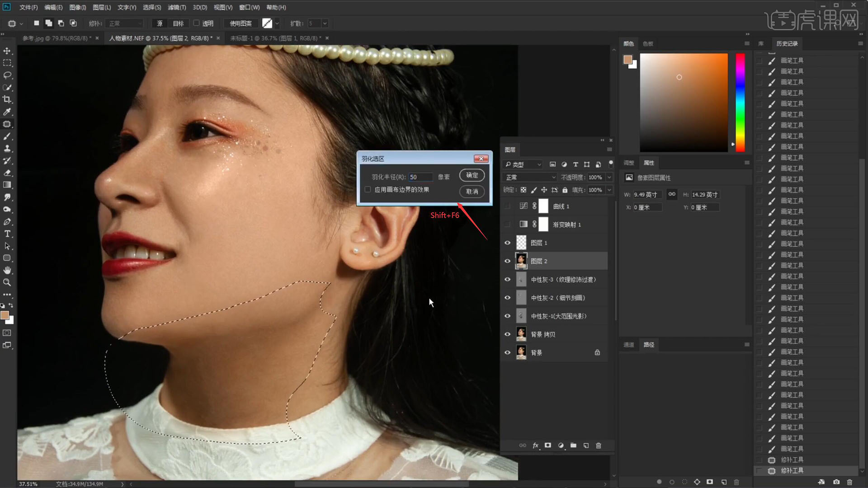
Task: Expand the layer opacity 100% dropdown
Action: click(x=609, y=177)
